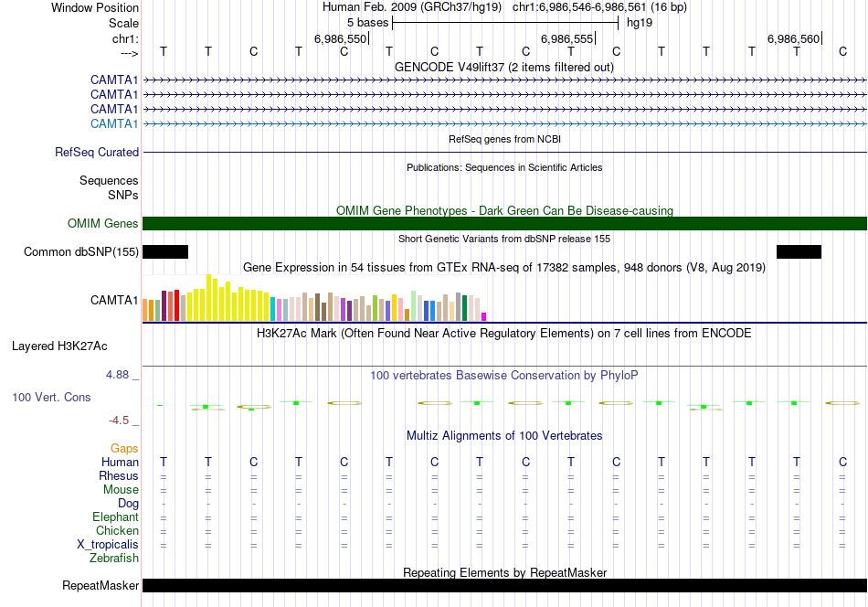Select the right Common dbSNP black variant block

tap(799, 252)
